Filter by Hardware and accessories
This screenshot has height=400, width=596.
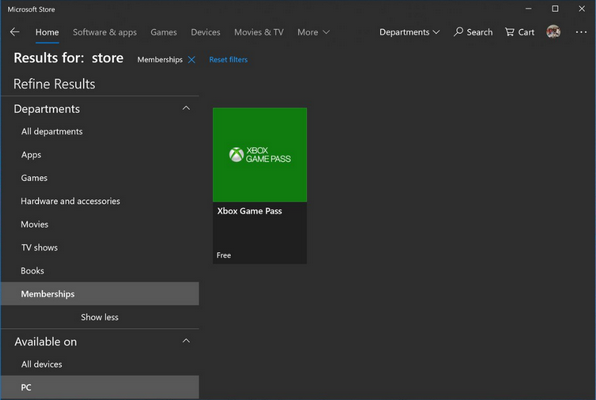click(100, 201)
